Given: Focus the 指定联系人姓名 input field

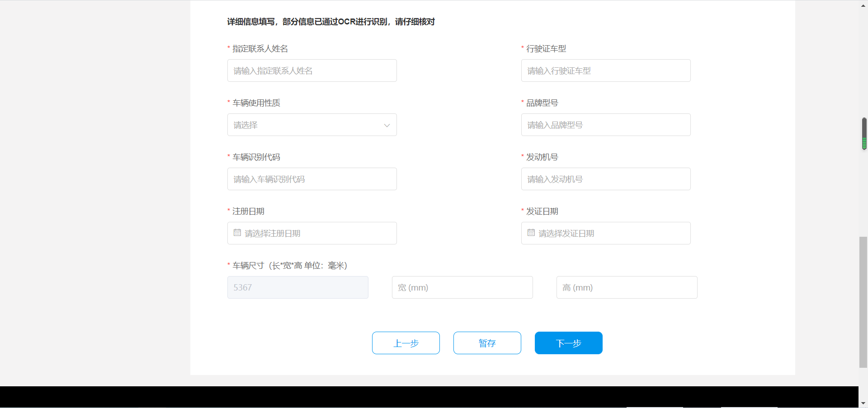Looking at the screenshot, I should [x=312, y=70].
